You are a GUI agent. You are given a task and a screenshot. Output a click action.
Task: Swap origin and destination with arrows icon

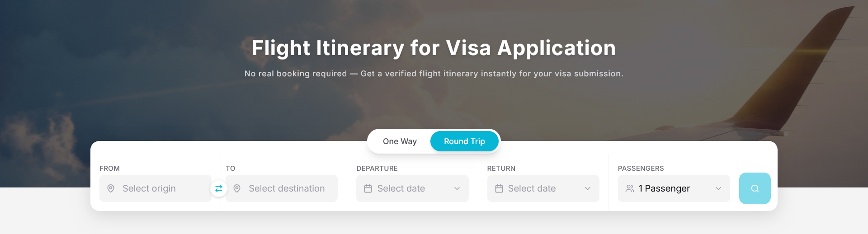[219, 188]
